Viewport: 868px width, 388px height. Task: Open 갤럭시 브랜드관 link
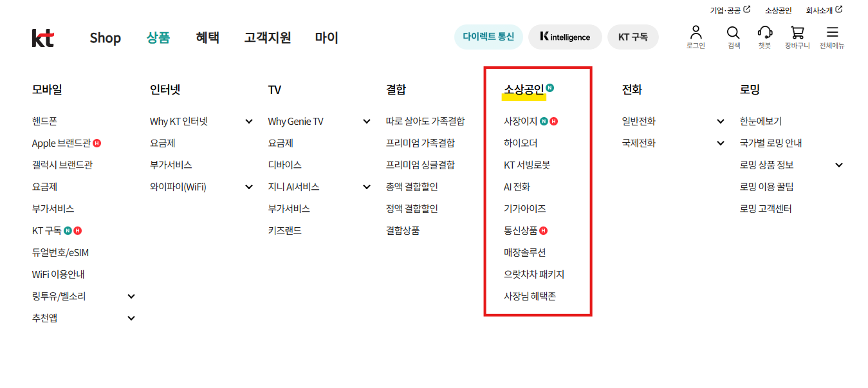point(62,165)
